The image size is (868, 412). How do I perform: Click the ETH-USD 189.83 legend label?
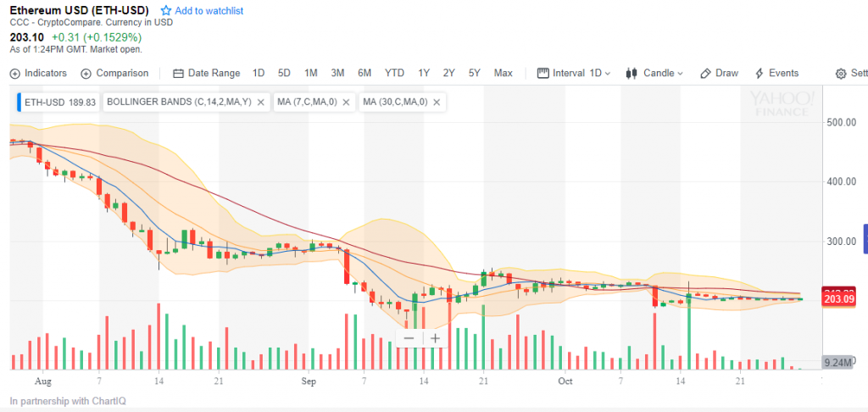pyautogui.click(x=60, y=103)
